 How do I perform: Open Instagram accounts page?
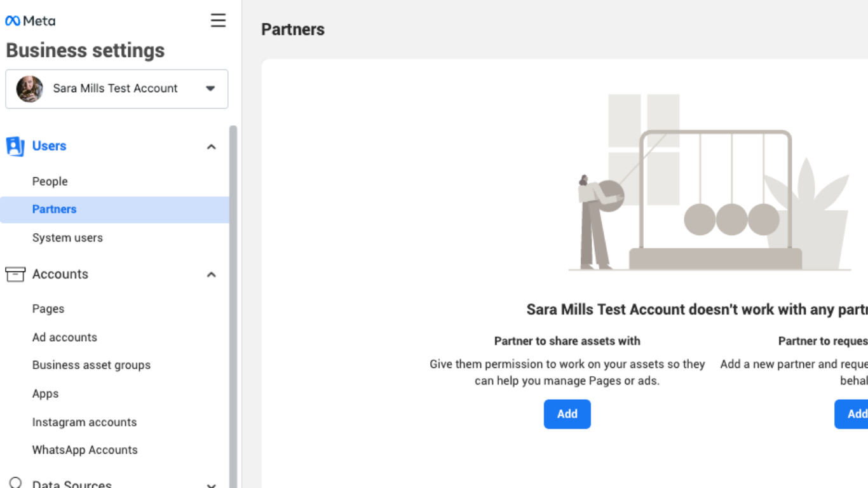coord(85,422)
